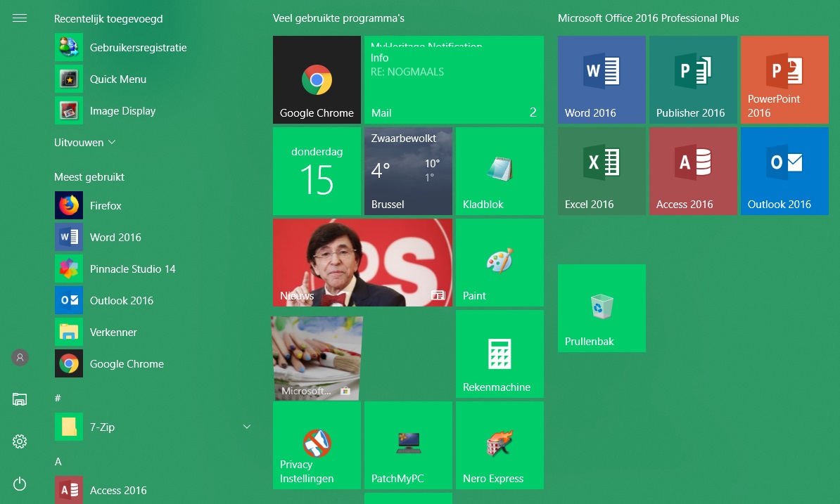Image resolution: width=840 pixels, height=504 pixels.
Task: Click the Meest gebruikt heading
Action: click(89, 177)
